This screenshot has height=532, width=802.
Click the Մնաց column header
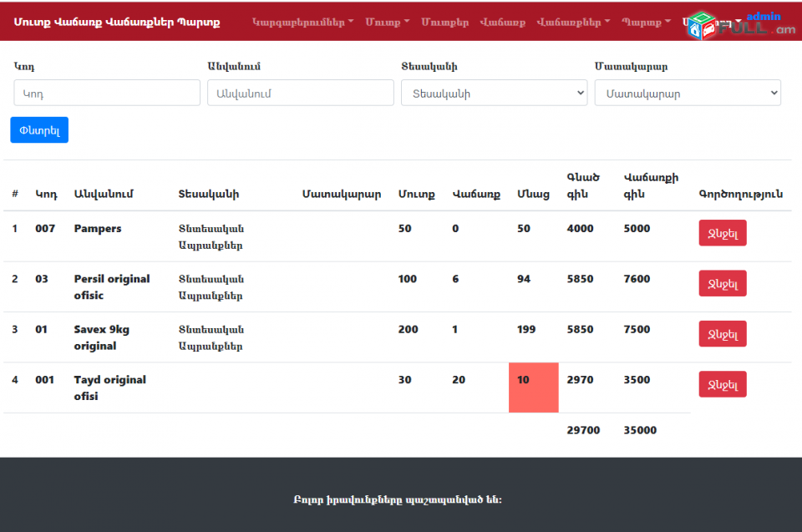pyautogui.click(x=533, y=194)
